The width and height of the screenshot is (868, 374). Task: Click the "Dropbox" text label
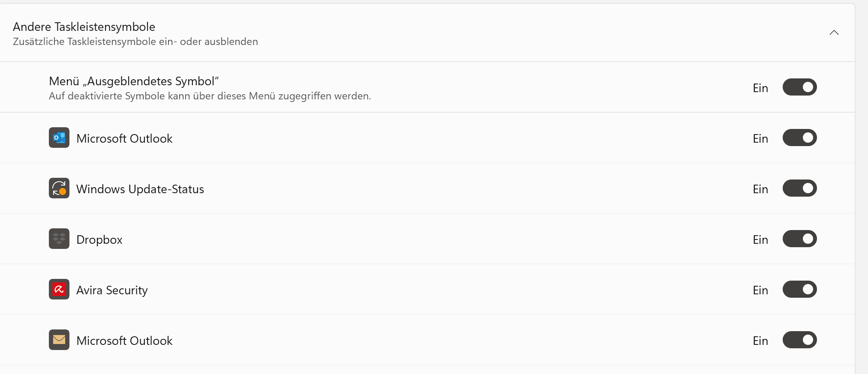click(99, 239)
